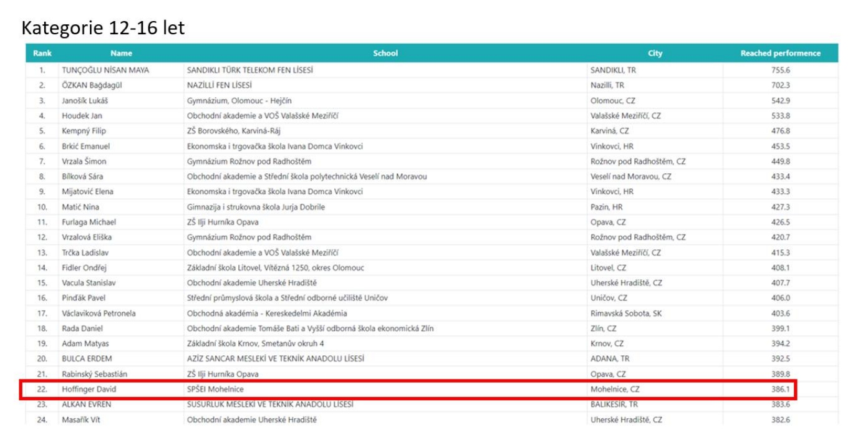Select the name TUNÇOĞLU NİSAN MAYA
The width and height of the screenshot is (868, 445).
tap(105, 70)
